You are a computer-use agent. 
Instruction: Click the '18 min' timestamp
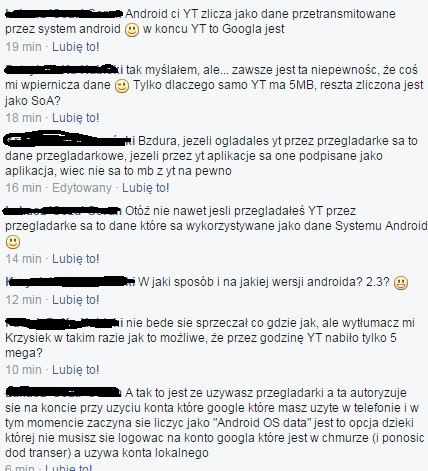(x=23, y=118)
